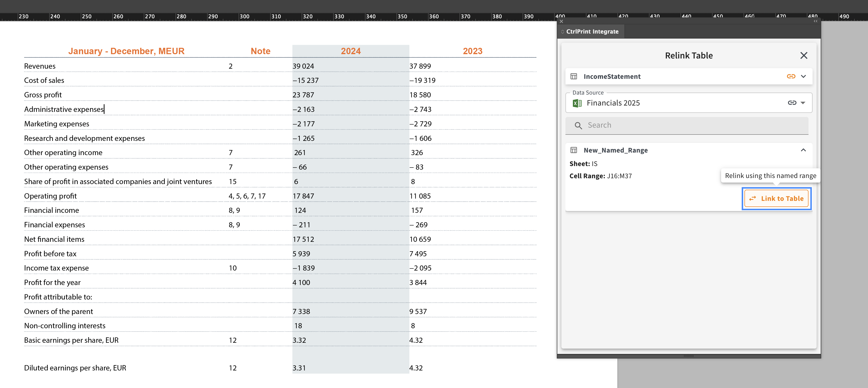Click the chain link icon in the Data Source field
Image resolution: width=868 pixels, height=388 pixels.
(x=792, y=103)
